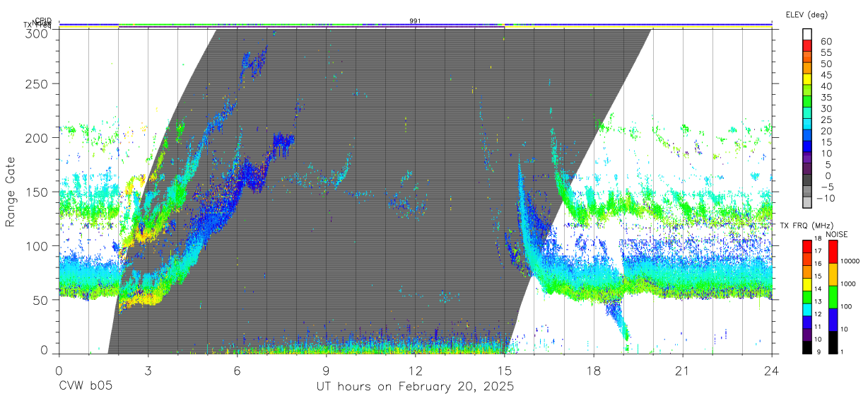Select yellow 14-15 swatch in TX FRQ bar
This screenshot has height=401, width=868.
807,284
